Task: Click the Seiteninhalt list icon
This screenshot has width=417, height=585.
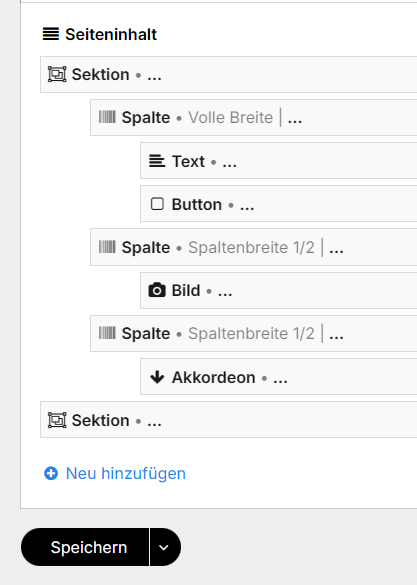Action: (x=51, y=34)
